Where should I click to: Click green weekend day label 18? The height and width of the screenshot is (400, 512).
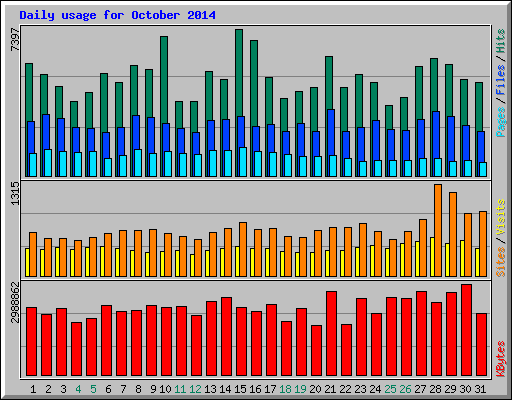(x=285, y=389)
